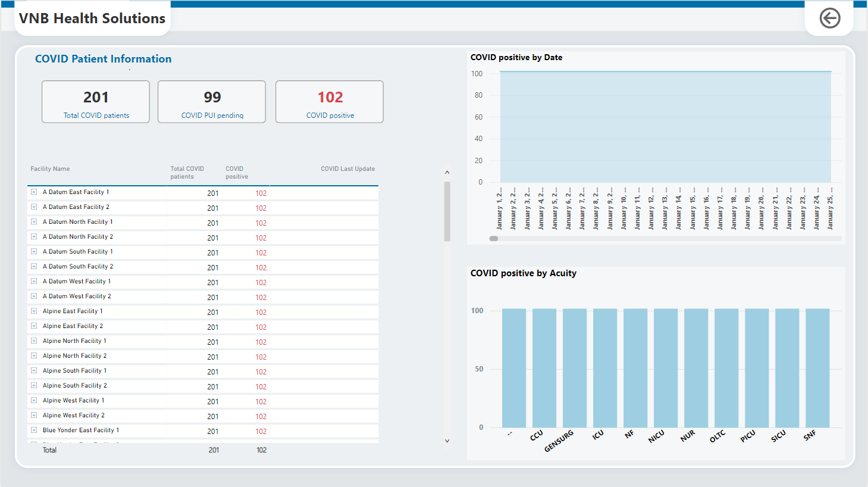This screenshot has height=487, width=868.
Task: Expand Alpine South Facility 1 row
Action: pos(34,371)
